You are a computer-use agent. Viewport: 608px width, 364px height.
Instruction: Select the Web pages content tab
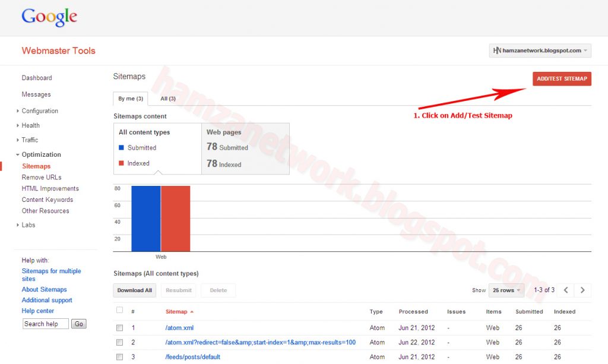pos(245,149)
